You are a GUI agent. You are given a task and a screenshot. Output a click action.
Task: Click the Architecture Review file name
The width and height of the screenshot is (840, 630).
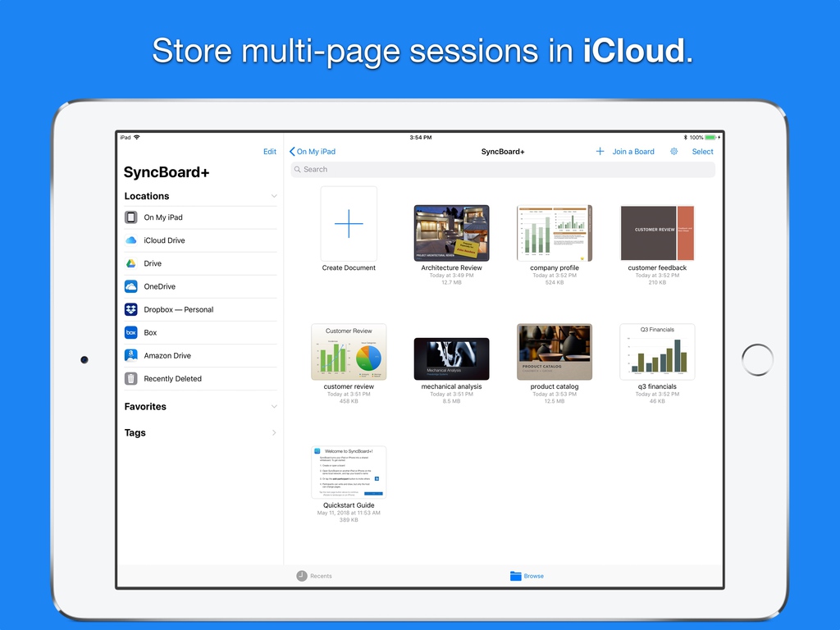click(x=452, y=268)
